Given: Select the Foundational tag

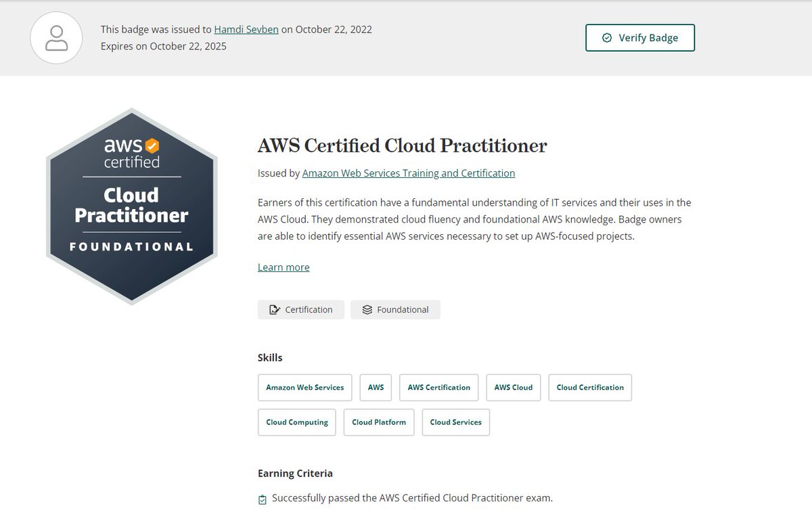Looking at the screenshot, I should [395, 310].
